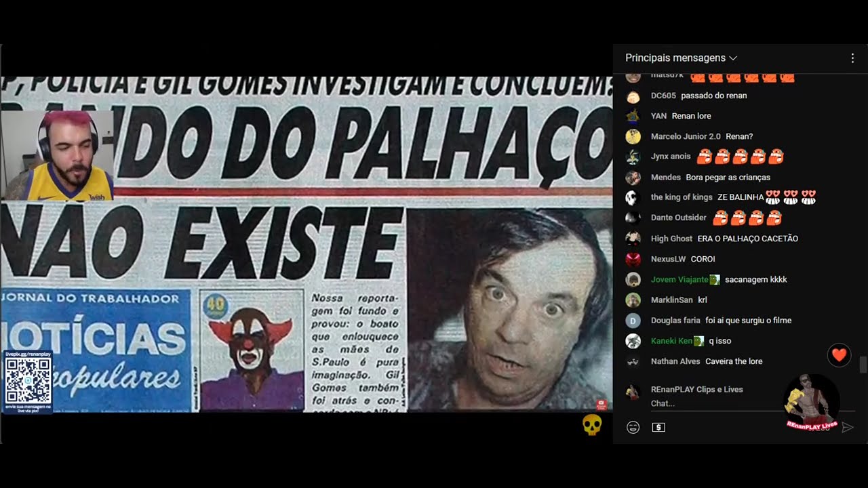Click the message 'passado do renan'
Image resolution: width=868 pixels, height=488 pixels.
pyautogui.click(x=714, y=96)
